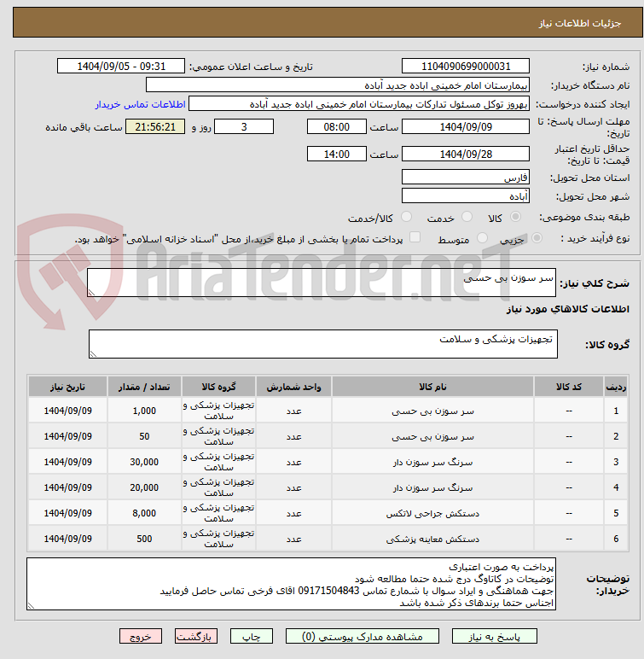This screenshot has height=659, width=644.
Task: Click quantity cell 1,000 in row 1
Action: pyautogui.click(x=144, y=411)
